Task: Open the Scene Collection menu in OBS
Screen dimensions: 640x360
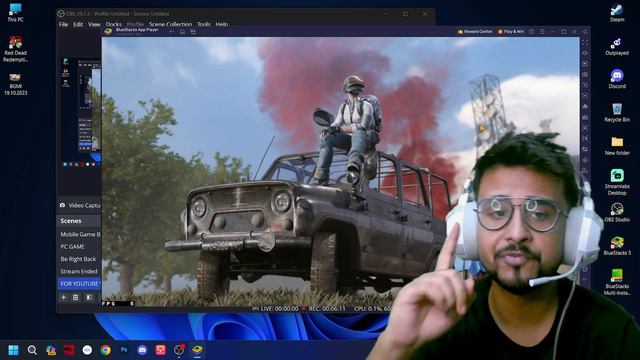Action: coord(171,24)
